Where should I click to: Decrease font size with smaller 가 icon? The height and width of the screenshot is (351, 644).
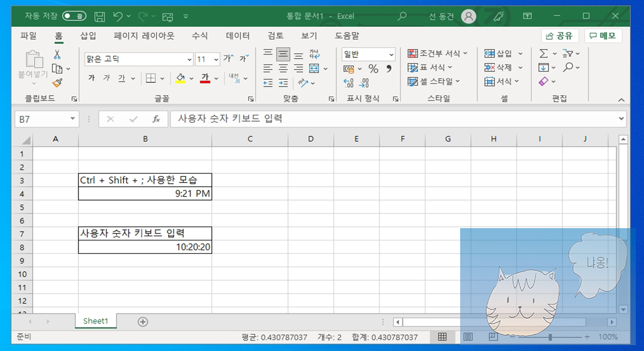[x=244, y=58]
